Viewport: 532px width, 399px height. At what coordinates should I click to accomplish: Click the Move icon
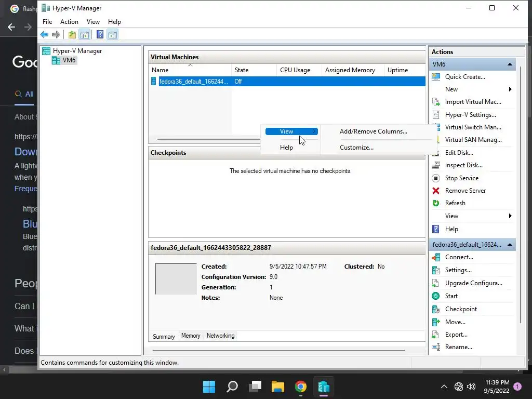(436, 322)
